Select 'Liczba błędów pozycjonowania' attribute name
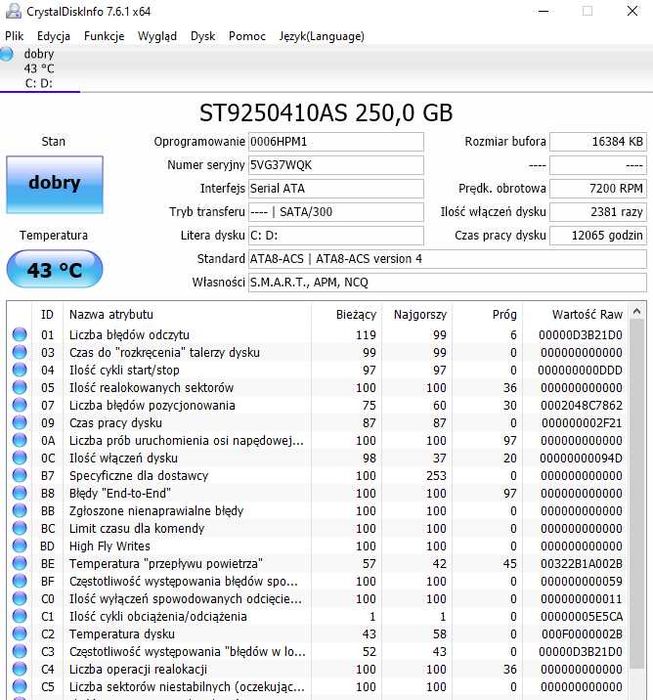 tap(152, 405)
